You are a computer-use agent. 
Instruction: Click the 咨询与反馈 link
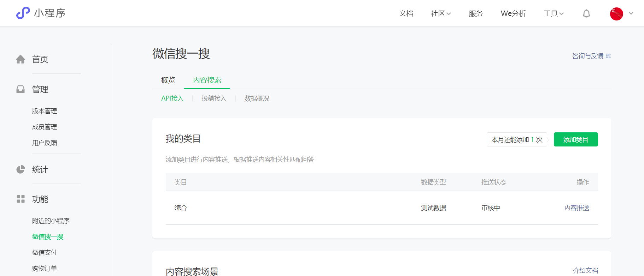(588, 56)
